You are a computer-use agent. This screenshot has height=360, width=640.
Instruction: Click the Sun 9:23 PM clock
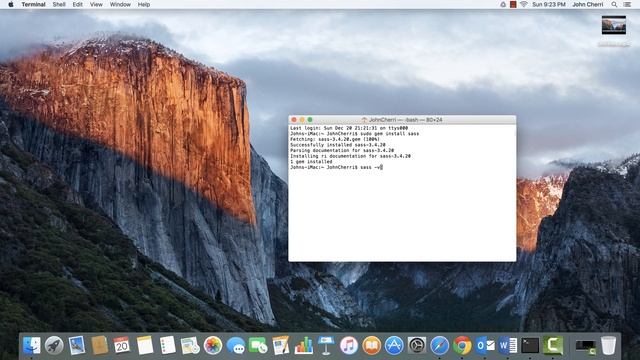549,4
